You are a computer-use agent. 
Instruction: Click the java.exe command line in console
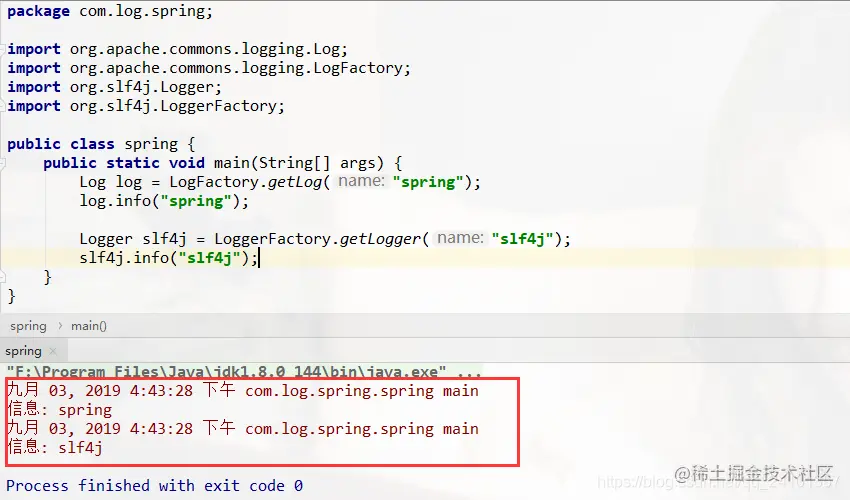click(244, 371)
